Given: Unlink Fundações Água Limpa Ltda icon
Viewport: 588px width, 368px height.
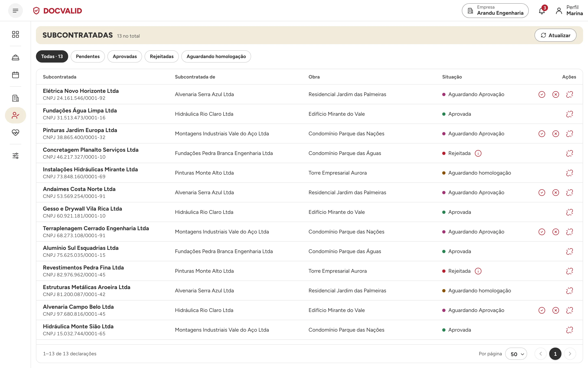Looking at the screenshot, I should tap(570, 114).
